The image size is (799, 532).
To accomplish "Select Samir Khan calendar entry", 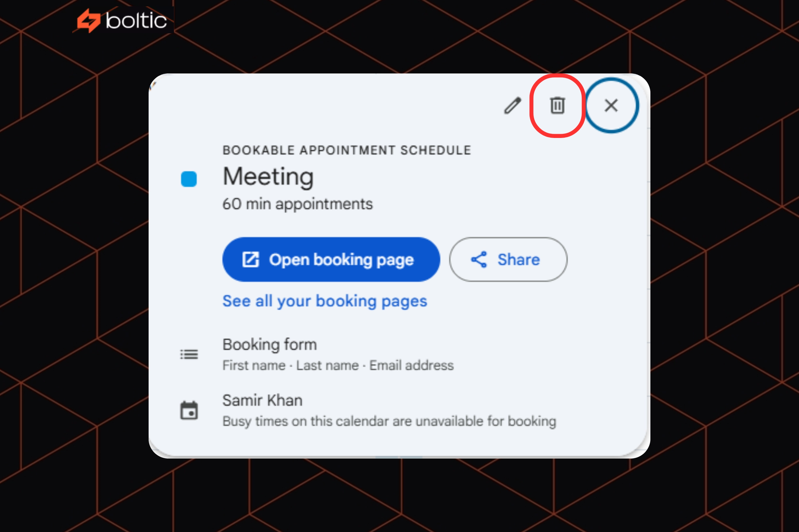I will [262, 400].
